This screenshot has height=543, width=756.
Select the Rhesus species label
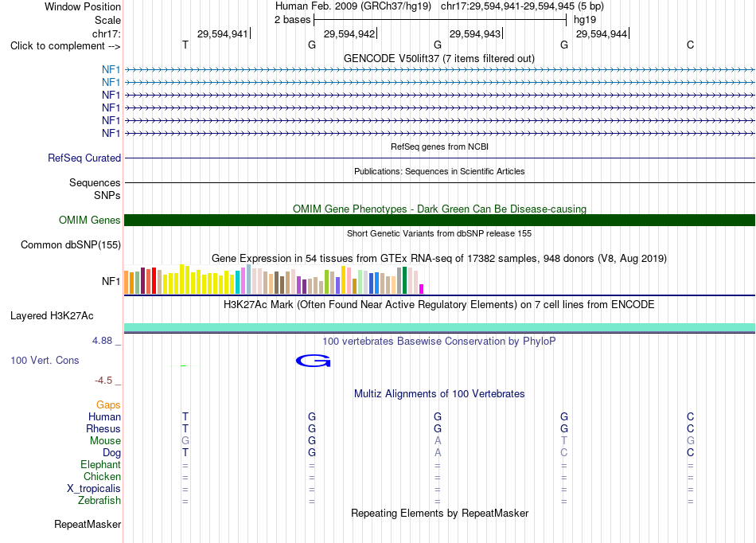coord(103,428)
